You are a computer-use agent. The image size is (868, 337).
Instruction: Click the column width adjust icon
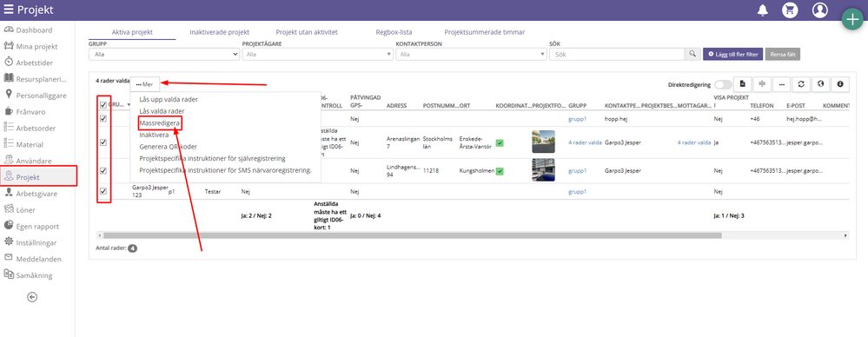[x=762, y=84]
